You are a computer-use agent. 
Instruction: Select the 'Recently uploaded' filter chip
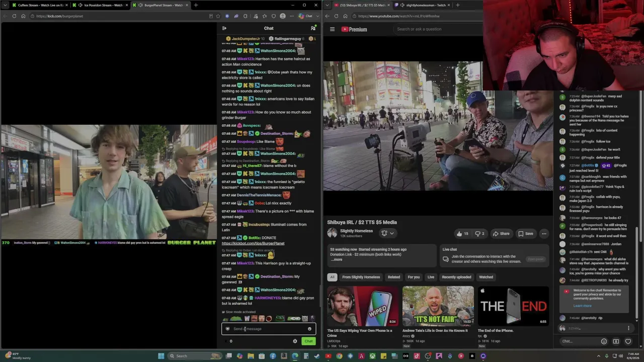[x=456, y=277]
